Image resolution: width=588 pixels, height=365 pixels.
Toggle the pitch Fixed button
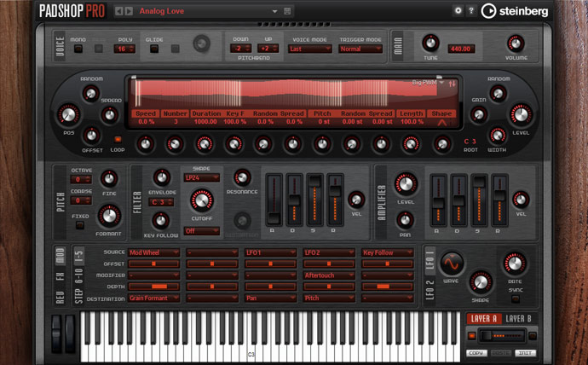pos(80,225)
